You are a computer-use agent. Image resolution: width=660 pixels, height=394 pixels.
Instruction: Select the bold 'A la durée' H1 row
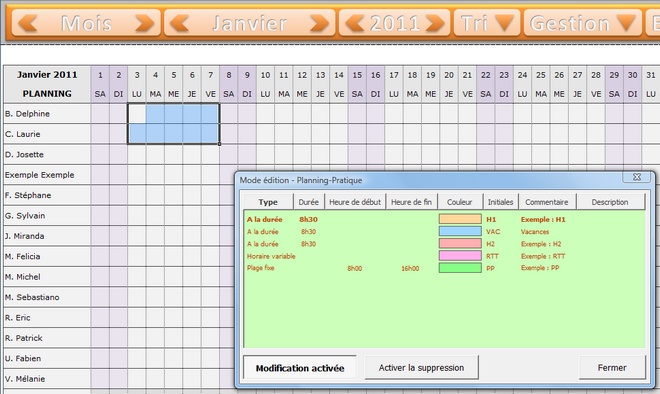[444, 219]
